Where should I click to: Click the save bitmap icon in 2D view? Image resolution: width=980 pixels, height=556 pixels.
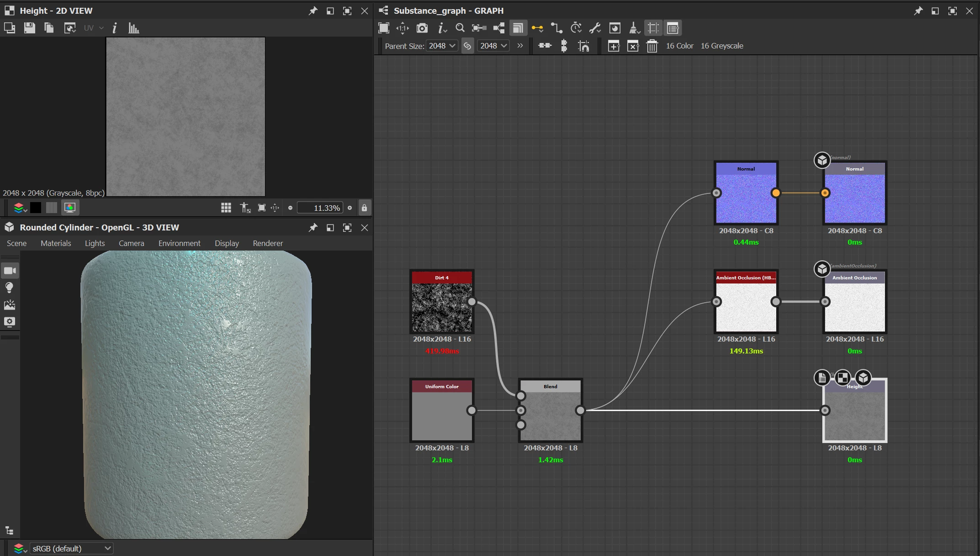[x=30, y=28]
